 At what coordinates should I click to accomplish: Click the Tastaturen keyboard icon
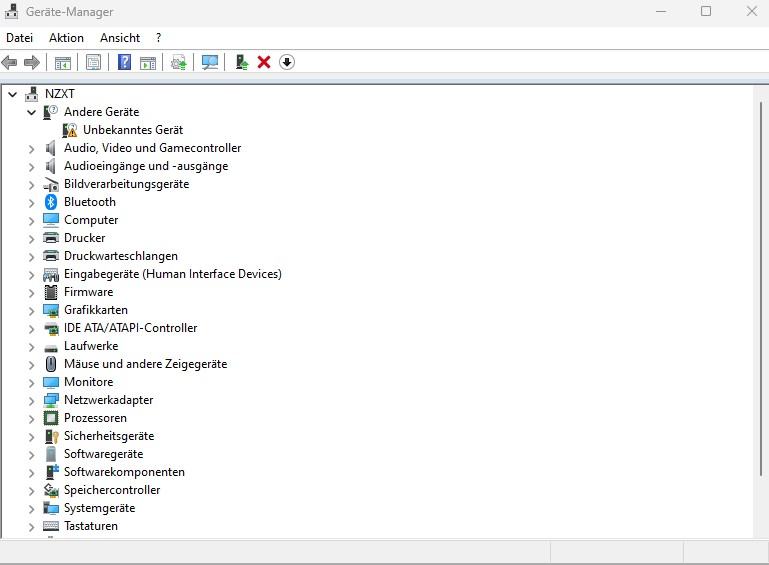(x=51, y=526)
